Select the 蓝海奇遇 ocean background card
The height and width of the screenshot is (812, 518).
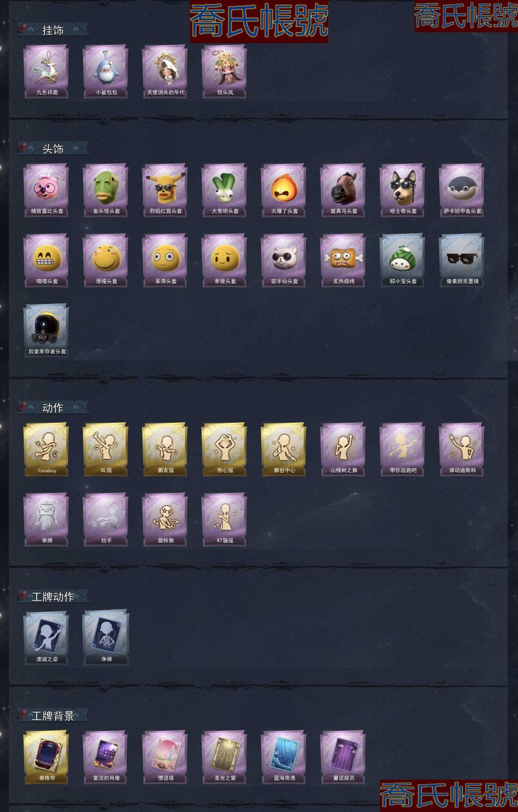pyautogui.click(x=284, y=757)
